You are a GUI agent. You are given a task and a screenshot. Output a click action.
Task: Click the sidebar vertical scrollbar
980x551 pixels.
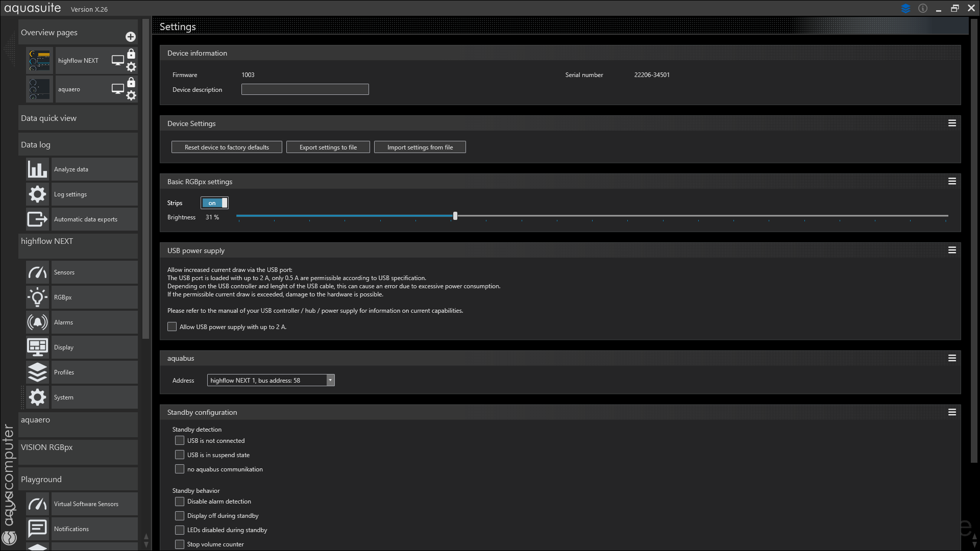(145, 179)
